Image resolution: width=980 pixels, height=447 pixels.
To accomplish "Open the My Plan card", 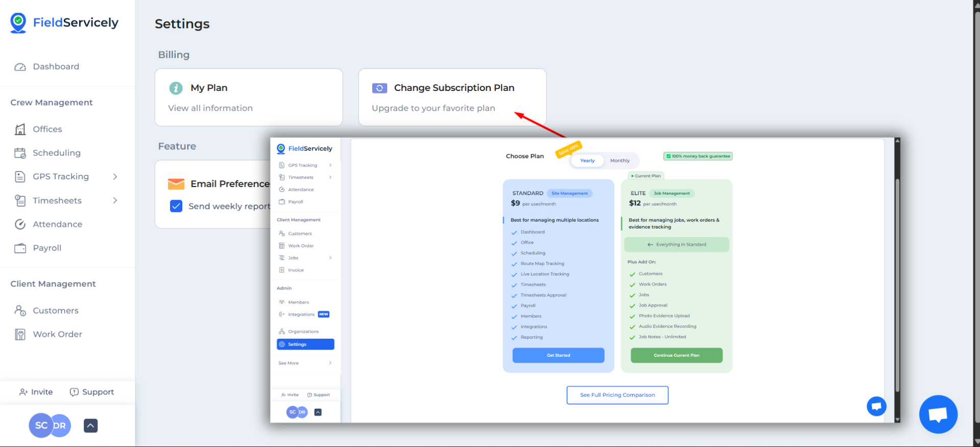I will point(249,97).
